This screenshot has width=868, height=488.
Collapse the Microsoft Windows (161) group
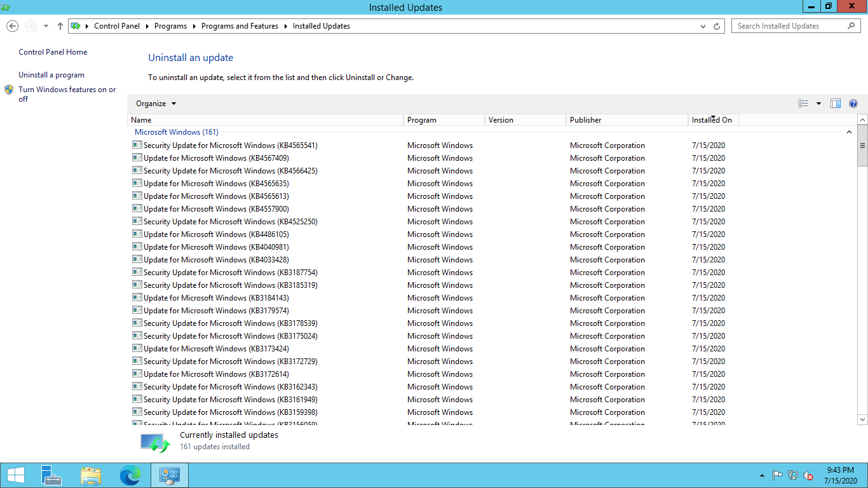coord(849,132)
